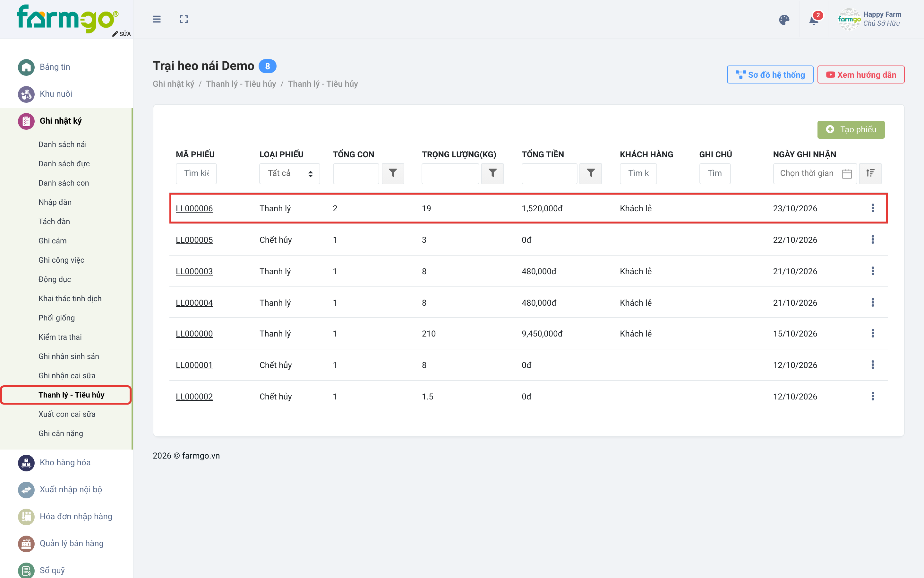This screenshot has height=578, width=924.
Task: Click the Sơ đồ hệ thống button
Action: point(770,75)
